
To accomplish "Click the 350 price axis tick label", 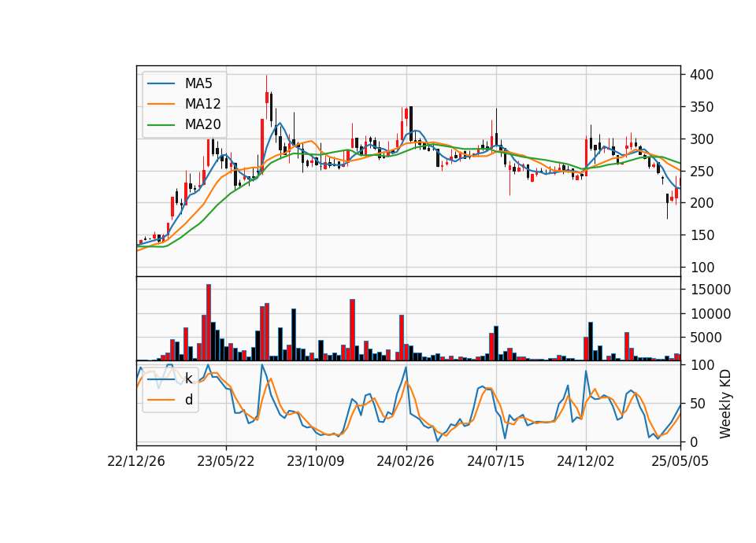I will pos(702,107).
